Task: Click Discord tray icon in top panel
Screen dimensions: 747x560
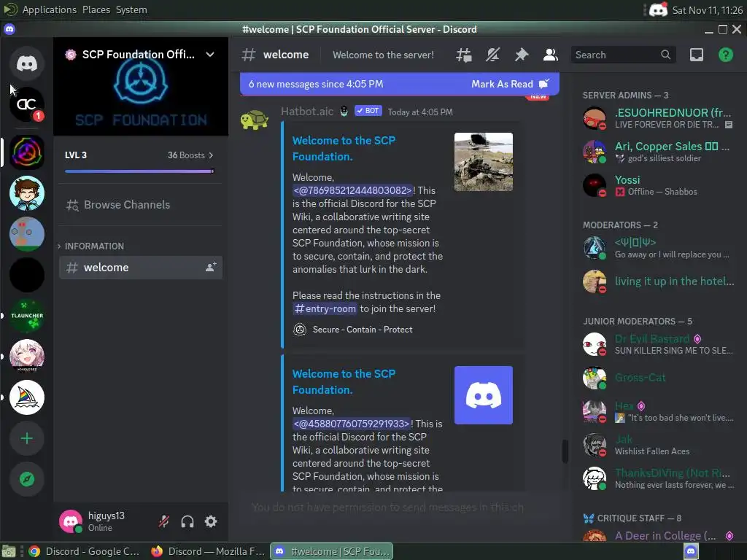Action: 658,9
